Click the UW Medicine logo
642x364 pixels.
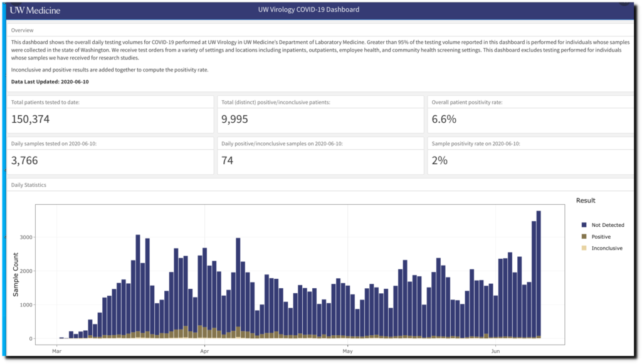pyautogui.click(x=35, y=11)
